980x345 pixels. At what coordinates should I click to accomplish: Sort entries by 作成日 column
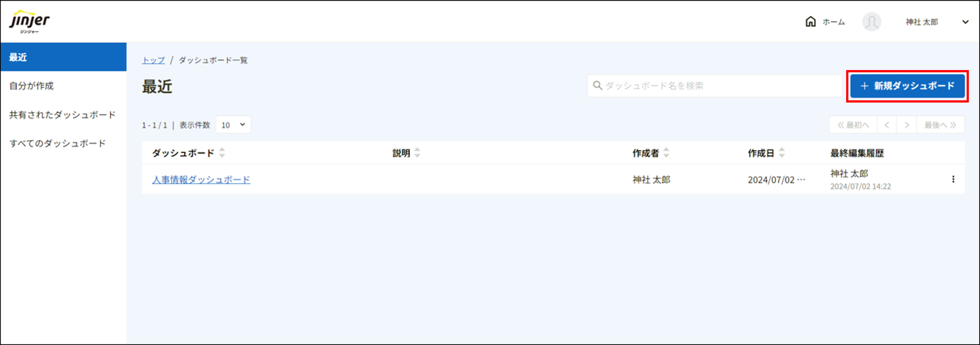point(782,153)
